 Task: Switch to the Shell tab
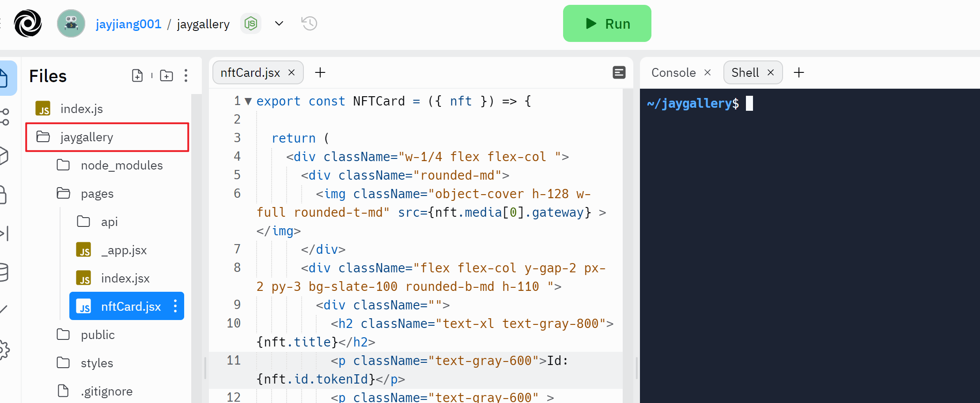point(745,72)
